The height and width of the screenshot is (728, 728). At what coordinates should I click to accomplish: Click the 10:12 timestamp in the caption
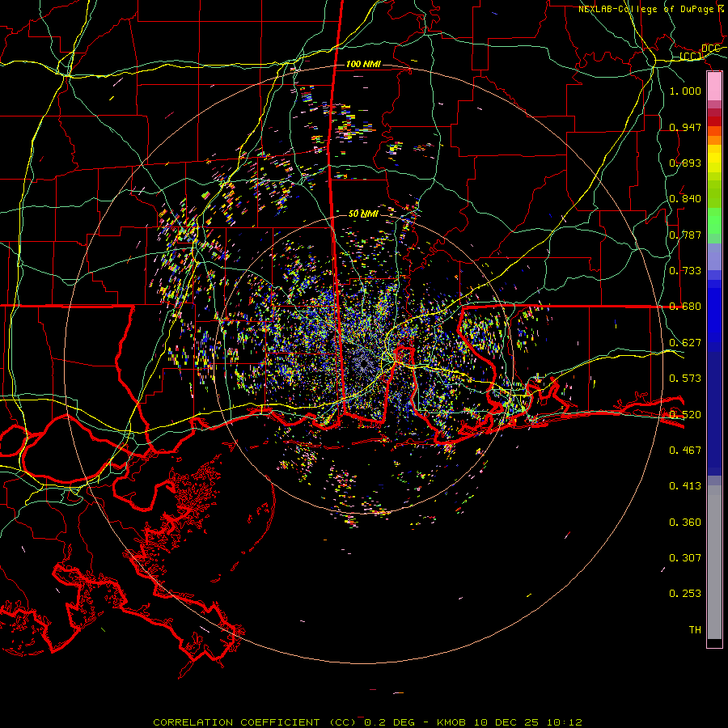pos(564,722)
